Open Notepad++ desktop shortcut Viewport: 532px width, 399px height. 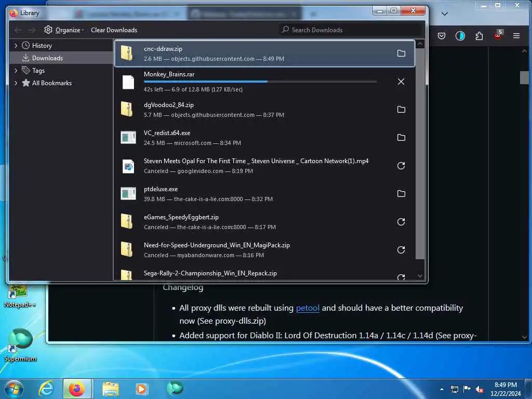click(19, 297)
